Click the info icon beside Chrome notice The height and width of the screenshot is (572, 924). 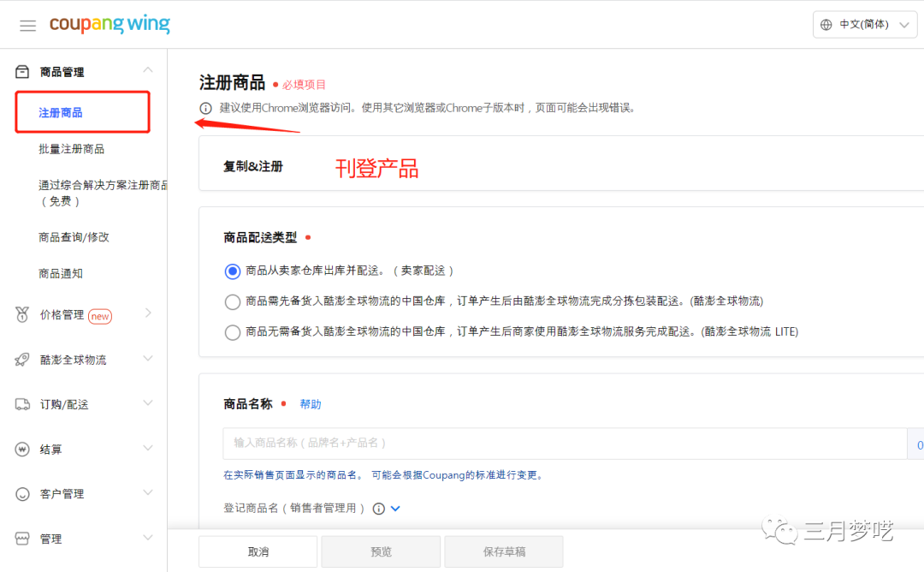click(x=205, y=108)
